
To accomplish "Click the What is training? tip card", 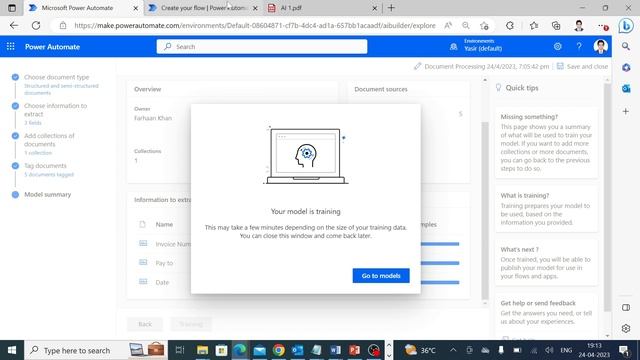I will (547, 209).
